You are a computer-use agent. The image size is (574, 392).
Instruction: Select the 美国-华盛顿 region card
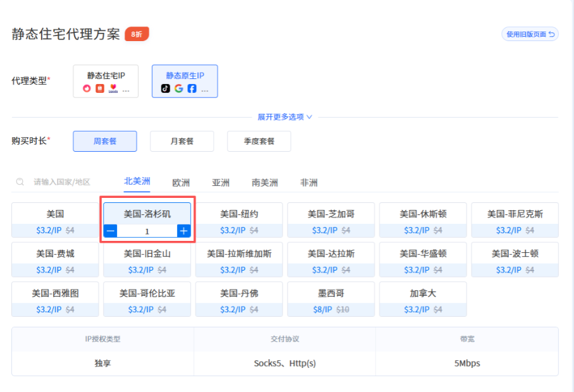[423, 259]
